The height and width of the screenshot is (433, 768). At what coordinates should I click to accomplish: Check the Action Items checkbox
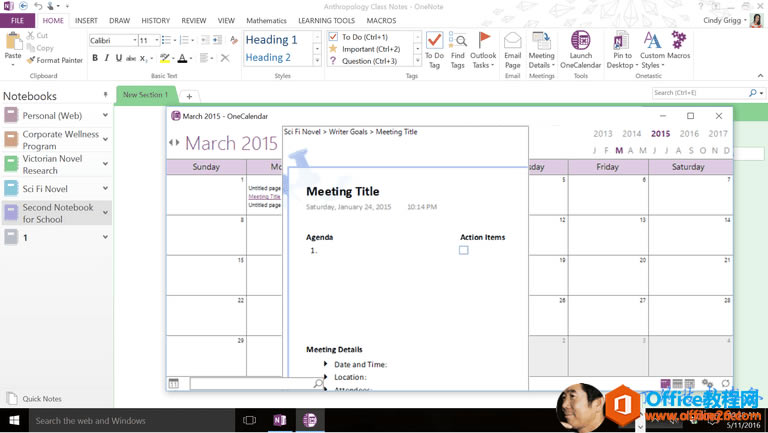463,250
